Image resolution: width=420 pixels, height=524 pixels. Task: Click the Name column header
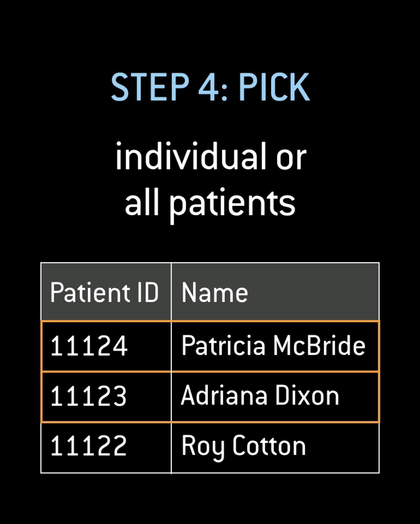pyautogui.click(x=215, y=292)
